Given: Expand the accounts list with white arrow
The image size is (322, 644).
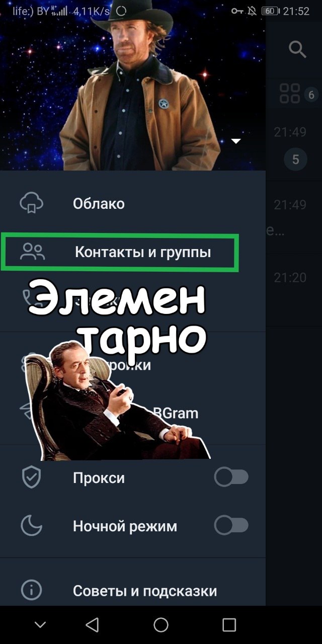Looking at the screenshot, I should (236, 141).
